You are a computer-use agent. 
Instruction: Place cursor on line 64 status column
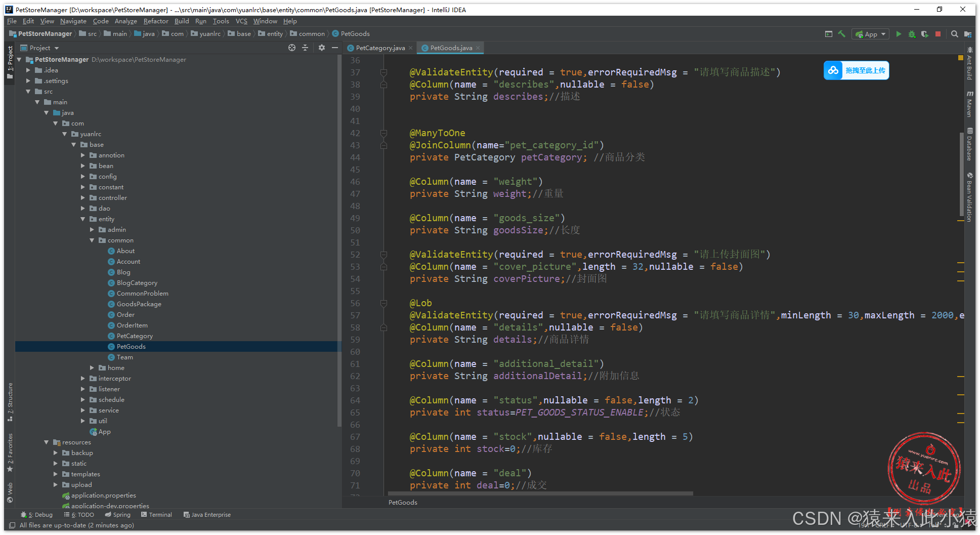click(x=554, y=400)
